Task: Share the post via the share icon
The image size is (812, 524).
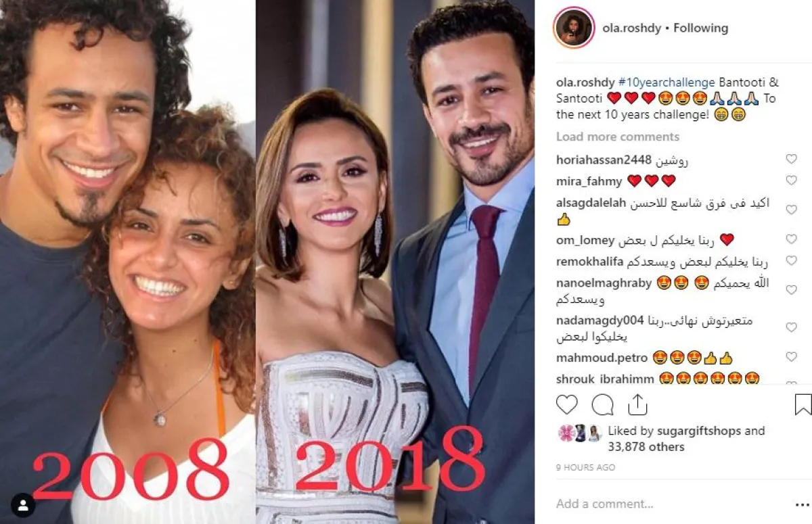Action: (637, 404)
